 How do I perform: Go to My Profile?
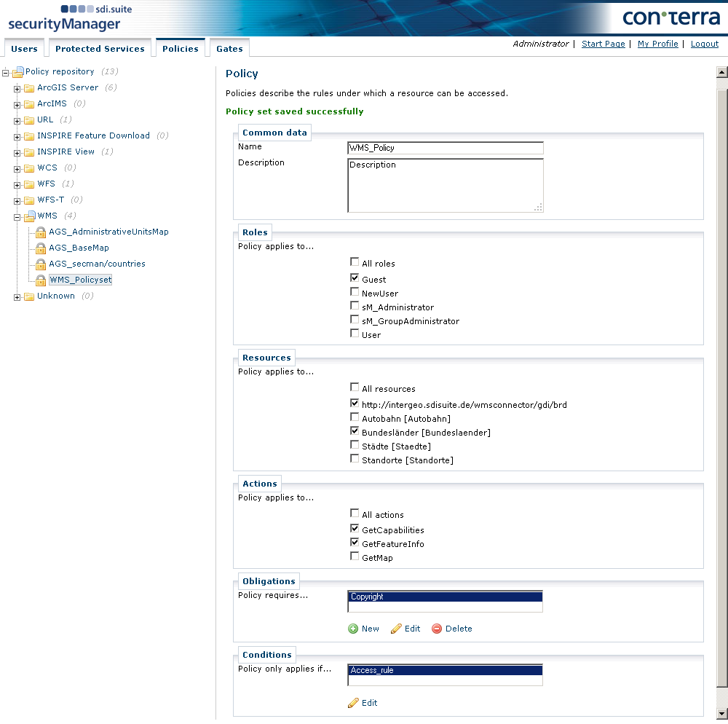[657, 44]
